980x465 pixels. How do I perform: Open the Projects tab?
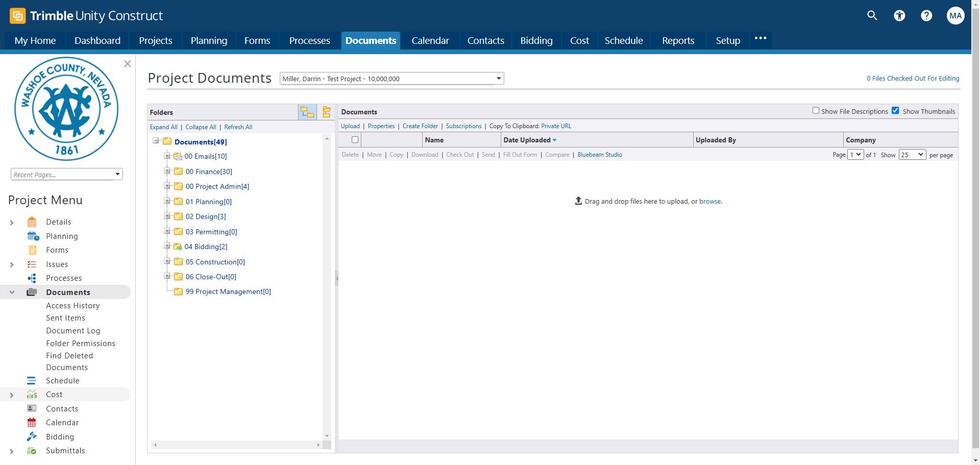[156, 40]
